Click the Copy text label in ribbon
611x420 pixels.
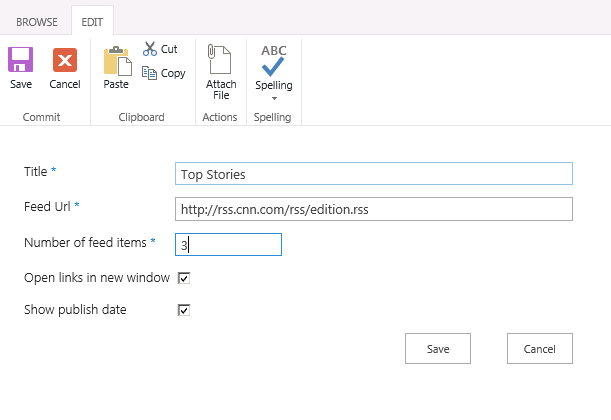pos(173,73)
